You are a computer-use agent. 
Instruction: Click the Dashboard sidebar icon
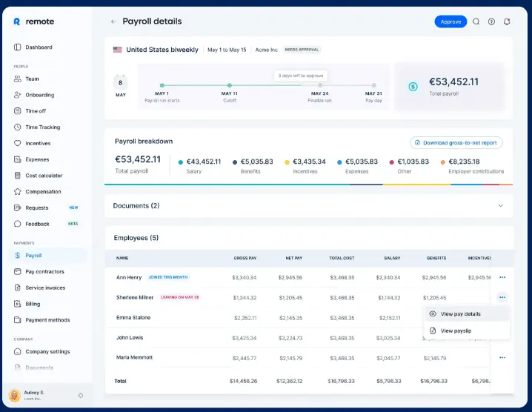tap(17, 47)
